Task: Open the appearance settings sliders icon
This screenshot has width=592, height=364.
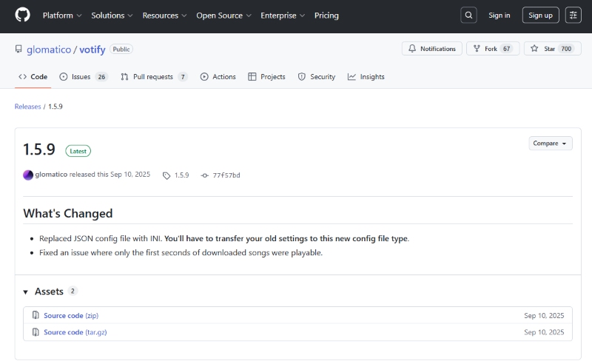Action: tap(573, 15)
